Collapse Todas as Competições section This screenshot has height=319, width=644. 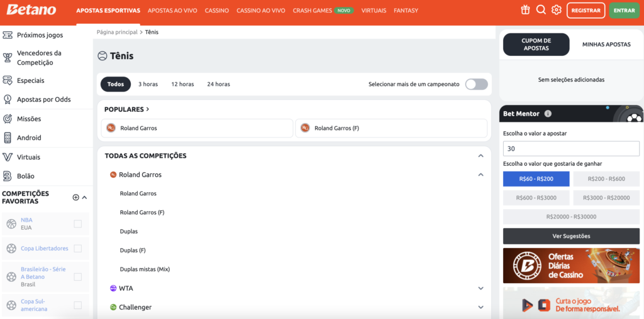[481, 156]
